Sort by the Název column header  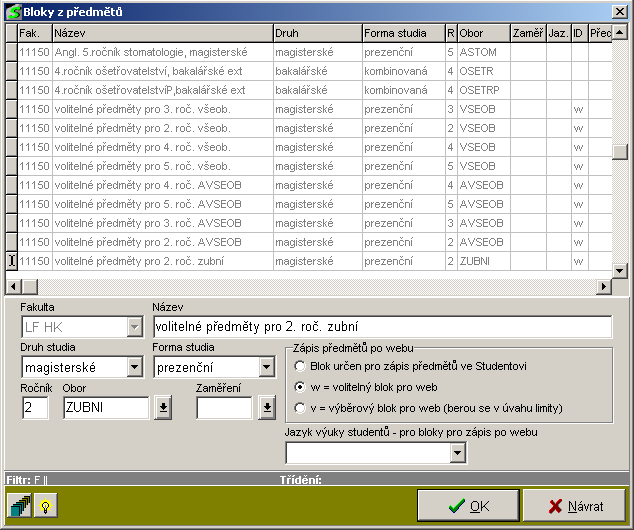click(x=162, y=33)
